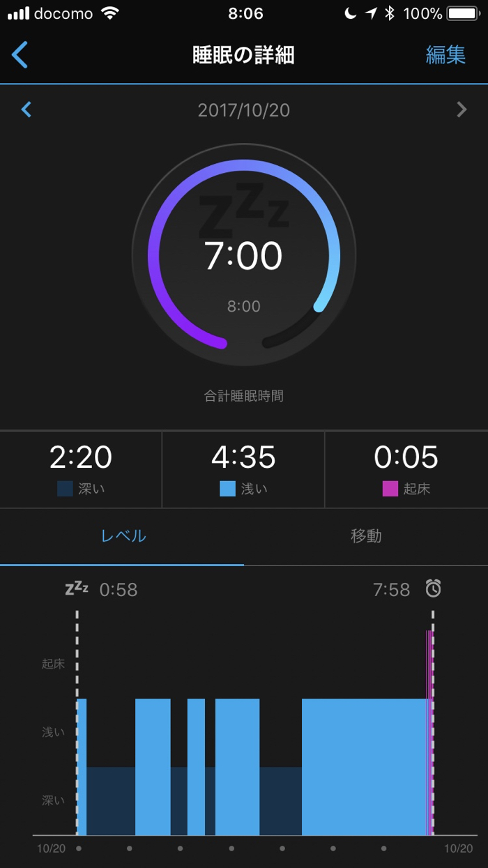Image resolution: width=488 pixels, height=868 pixels.
Task: Tap the 7:58 wake time label
Action: [391, 590]
